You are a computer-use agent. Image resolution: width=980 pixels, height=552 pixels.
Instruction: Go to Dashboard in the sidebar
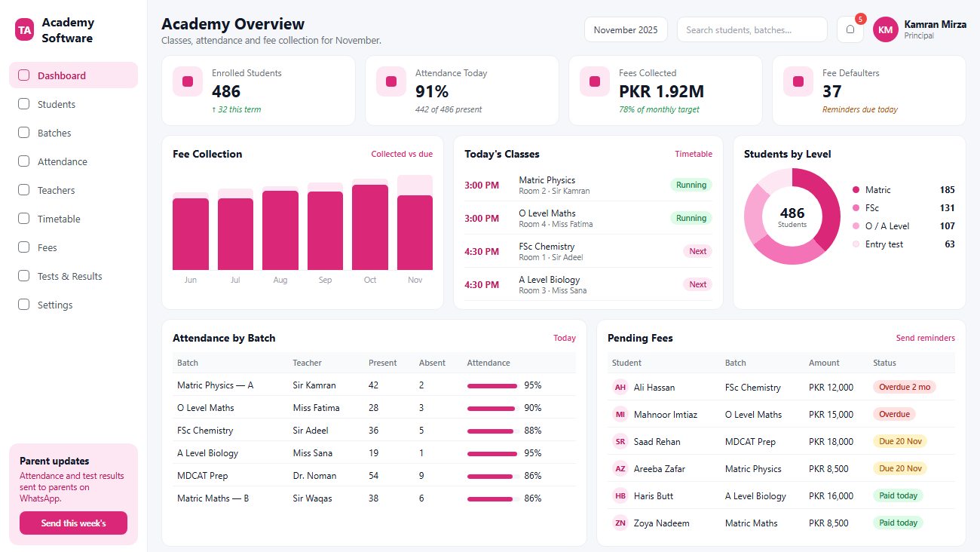click(x=73, y=75)
